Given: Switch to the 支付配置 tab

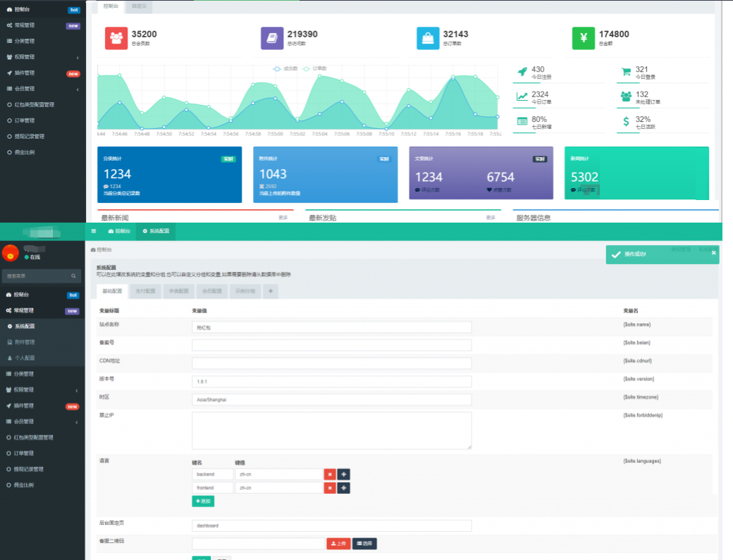Looking at the screenshot, I should [x=145, y=291].
